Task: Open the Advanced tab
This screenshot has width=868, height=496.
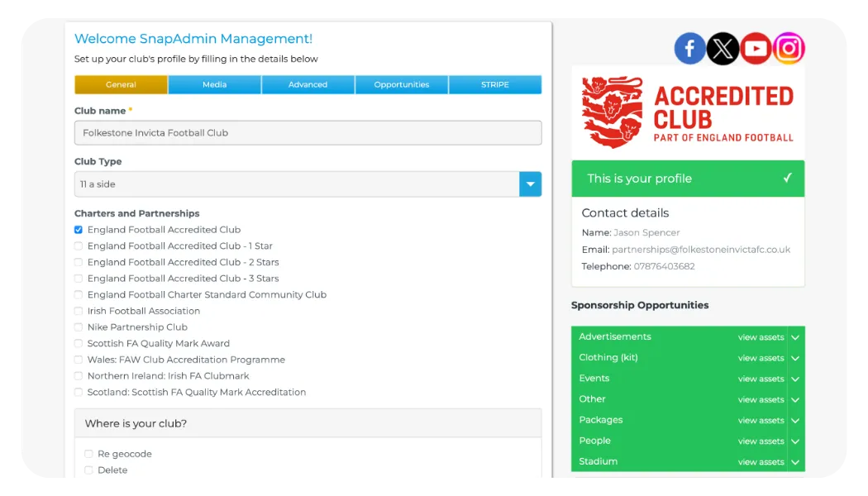Action: [308, 84]
